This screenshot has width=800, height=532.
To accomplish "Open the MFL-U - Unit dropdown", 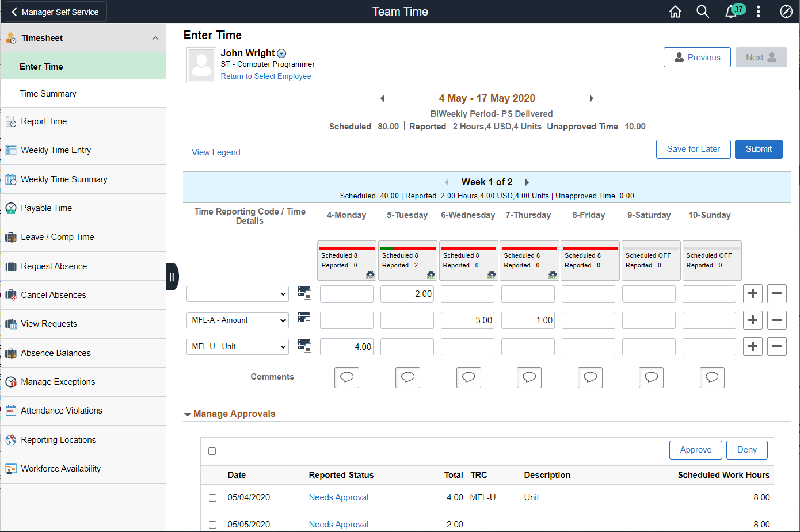I will tap(237, 347).
